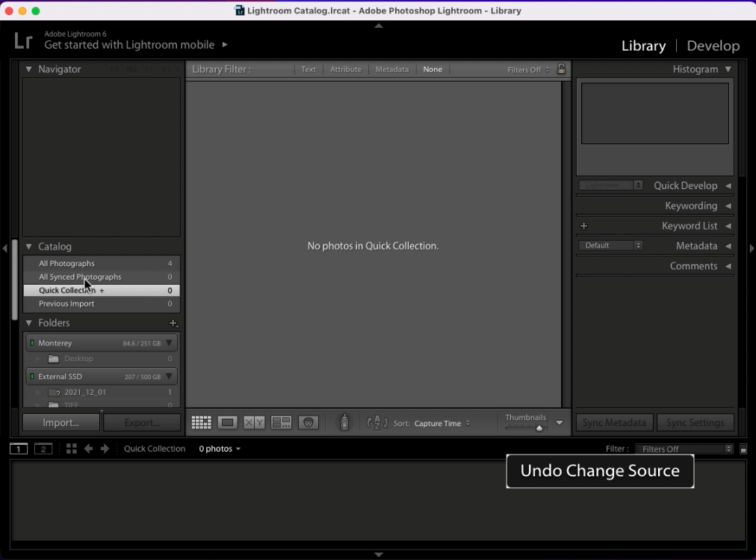Screen dimensions: 756x560
Task: Collapse the left panels side arrow
Action: pyautogui.click(x=4, y=248)
